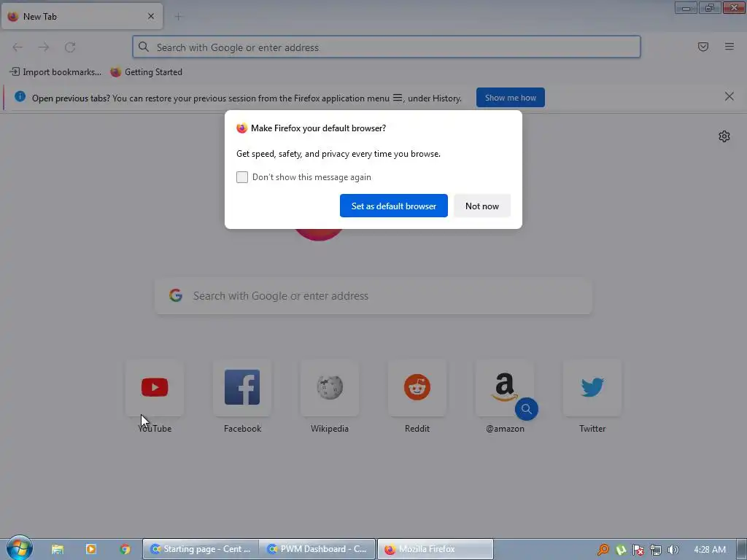
Task: Open Windows Explorer from taskbar
Action: click(x=58, y=549)
